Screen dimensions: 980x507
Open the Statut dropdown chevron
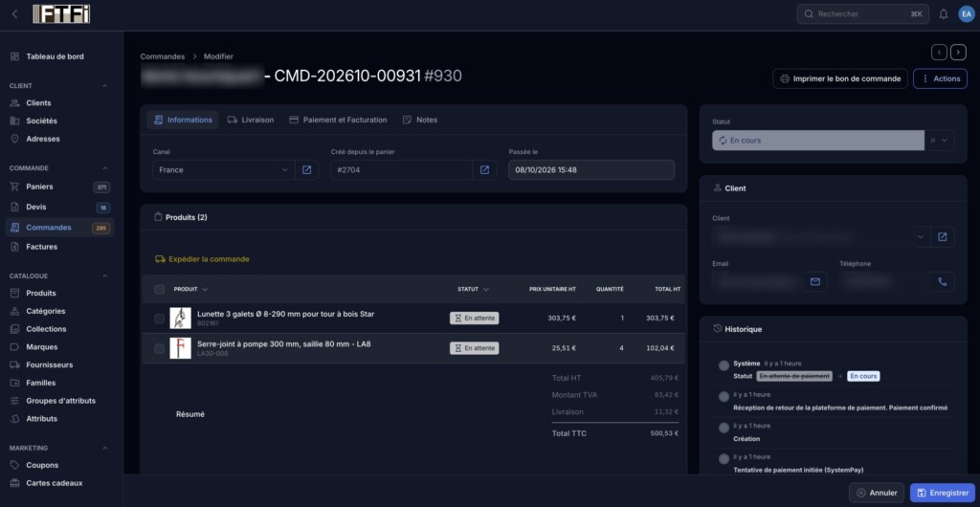point(945,141)
